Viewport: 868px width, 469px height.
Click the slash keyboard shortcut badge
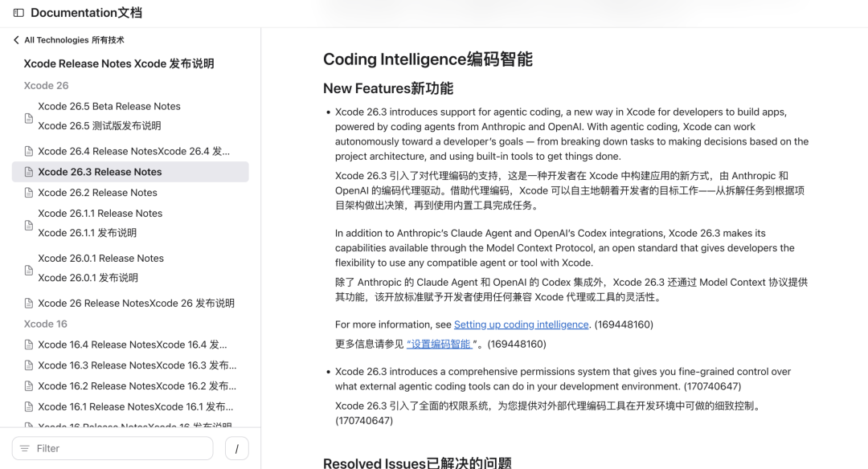[x=236, y=448]
